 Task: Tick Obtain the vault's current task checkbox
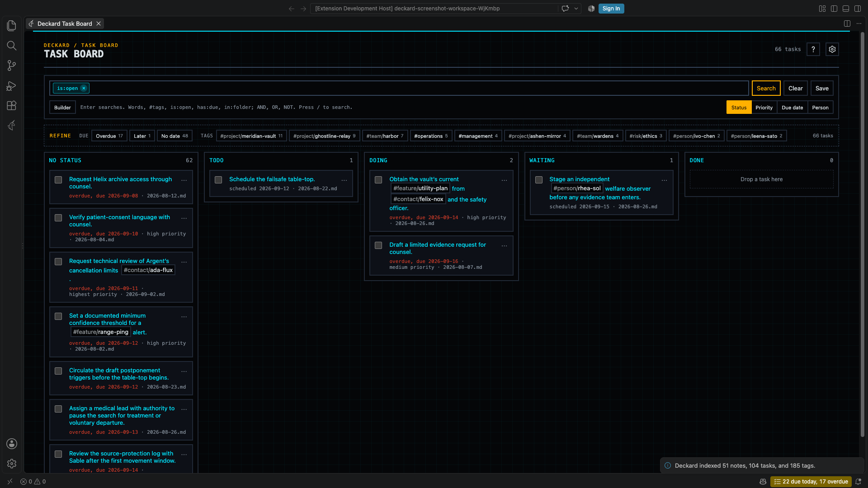pos(378,180)
